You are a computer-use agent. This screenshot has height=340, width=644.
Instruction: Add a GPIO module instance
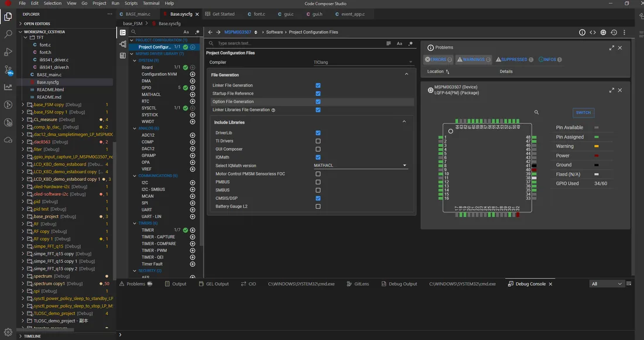point(192,87)
